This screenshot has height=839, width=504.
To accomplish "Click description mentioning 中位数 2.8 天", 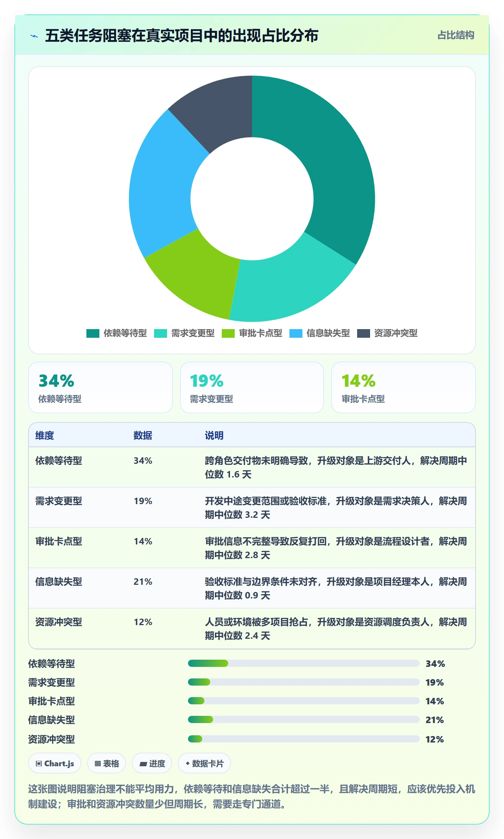I will coord(336,548).
